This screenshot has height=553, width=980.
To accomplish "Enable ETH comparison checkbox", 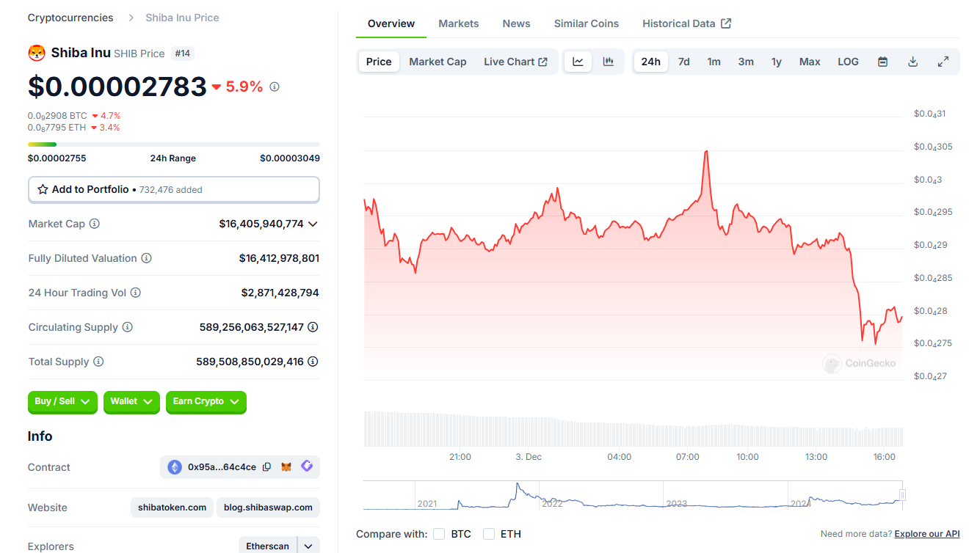I will (489, 534).
